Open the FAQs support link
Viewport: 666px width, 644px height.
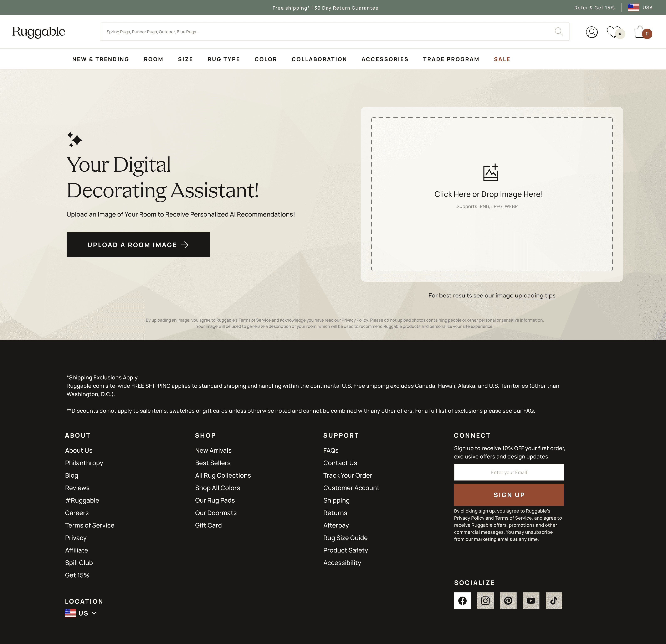point(331,450)
